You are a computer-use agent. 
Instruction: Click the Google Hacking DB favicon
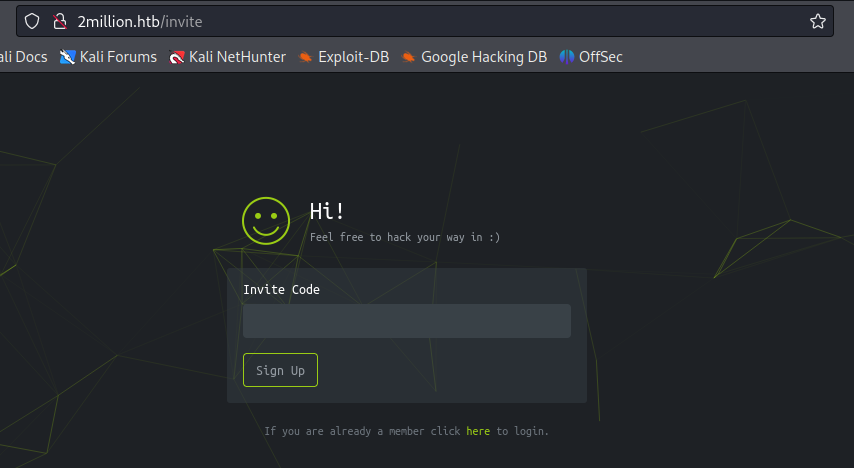408,57
